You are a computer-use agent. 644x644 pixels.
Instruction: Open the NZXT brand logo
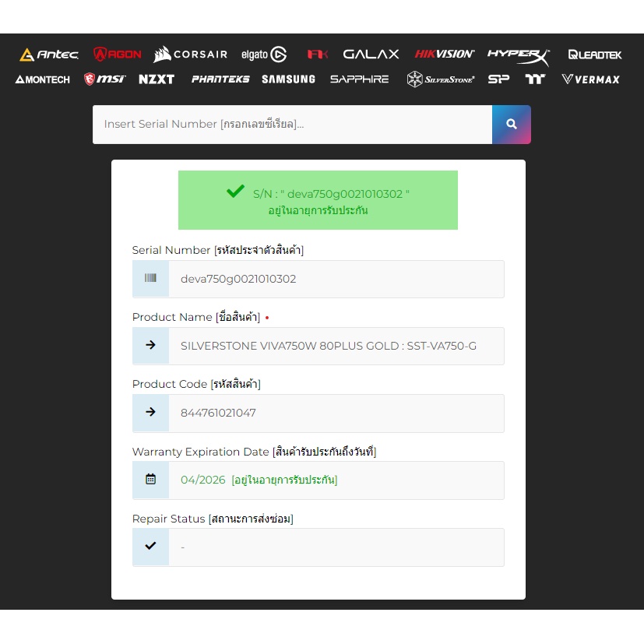pyautogui.click(x=157, y=79)
